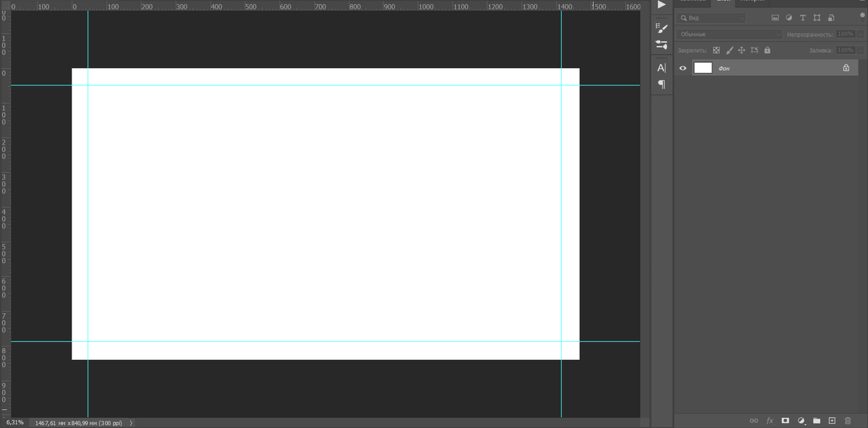
Task: Filter layers by shape layers icon
Action: click(x=817, y=17)
